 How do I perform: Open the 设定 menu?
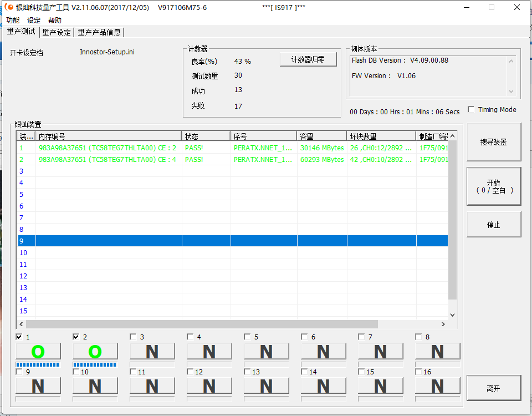[34, 21]
